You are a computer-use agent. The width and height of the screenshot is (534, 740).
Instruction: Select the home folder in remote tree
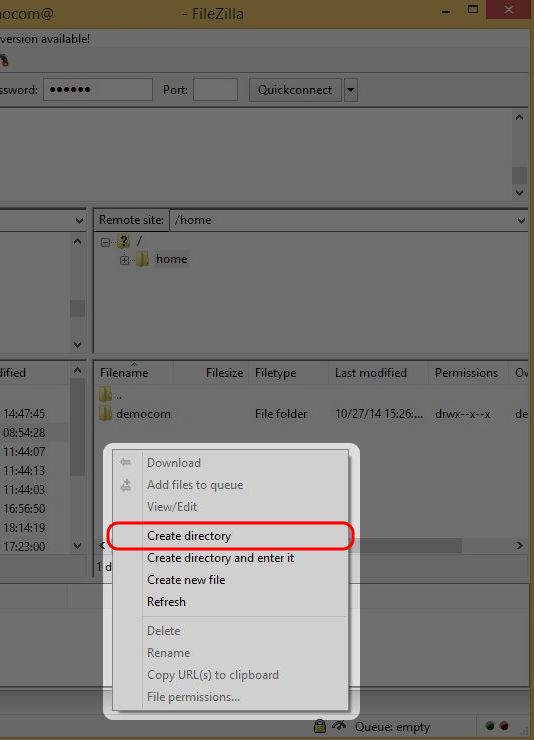coord(172,259)
